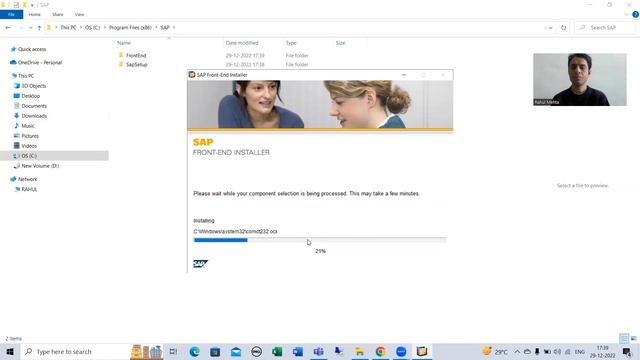Screen dimensions: 640x360
Task: Switch to the SAP installer taskbar icon
Action: (x=422, y=351)
